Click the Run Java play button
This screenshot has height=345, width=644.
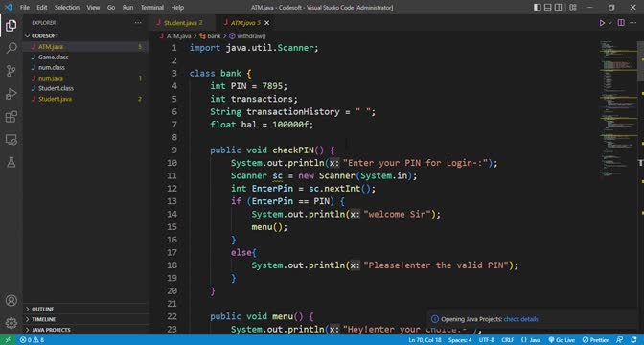[602, 23]
